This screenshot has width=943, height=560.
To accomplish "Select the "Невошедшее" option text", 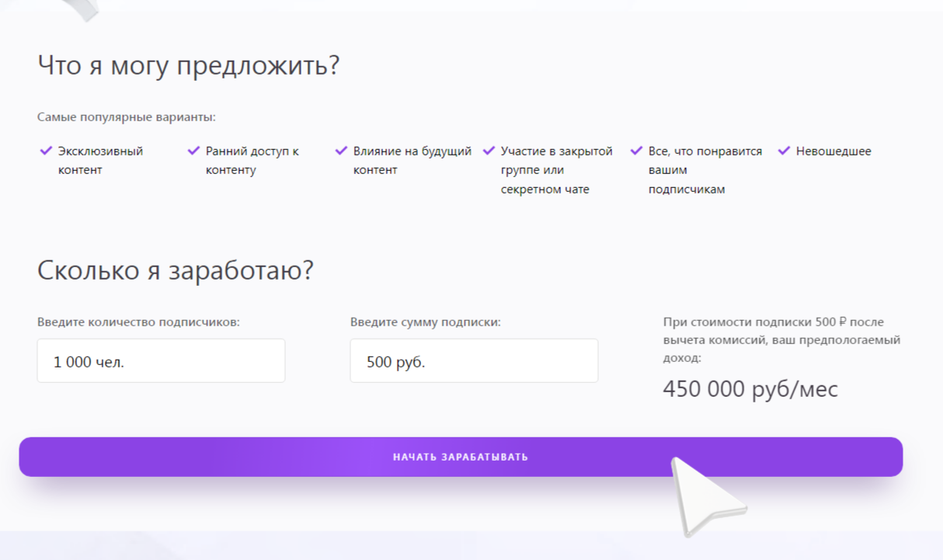I will pos(833,151).
